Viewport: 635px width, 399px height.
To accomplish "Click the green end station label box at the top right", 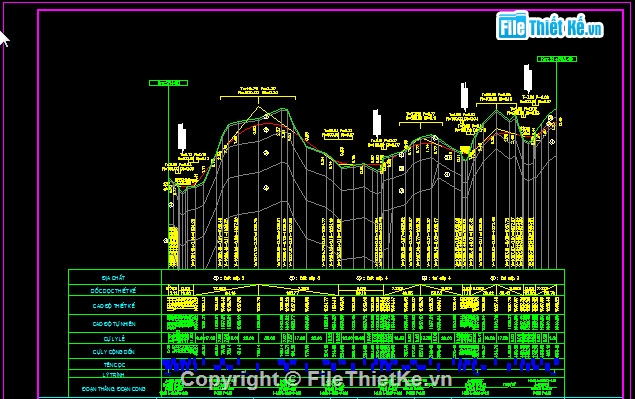I will pos(557,59).
